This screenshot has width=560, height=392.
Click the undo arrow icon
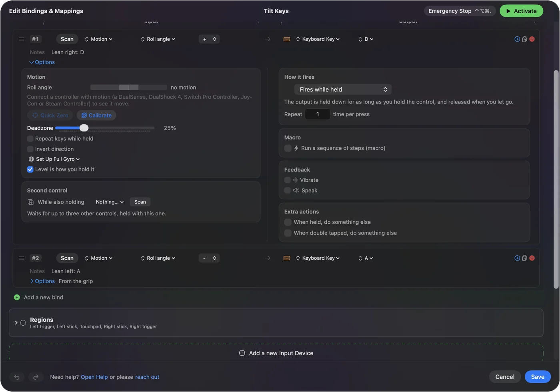(17, 377)
